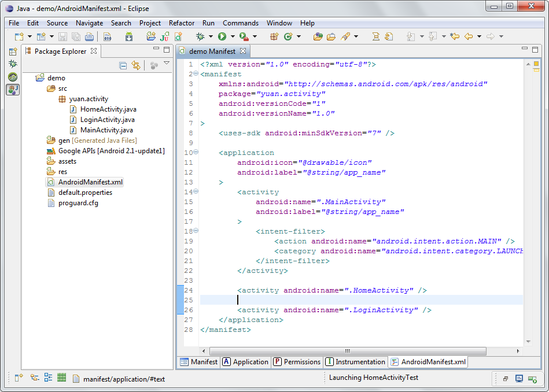Collapse the manifest element fold on line 2

click(196, 73)
